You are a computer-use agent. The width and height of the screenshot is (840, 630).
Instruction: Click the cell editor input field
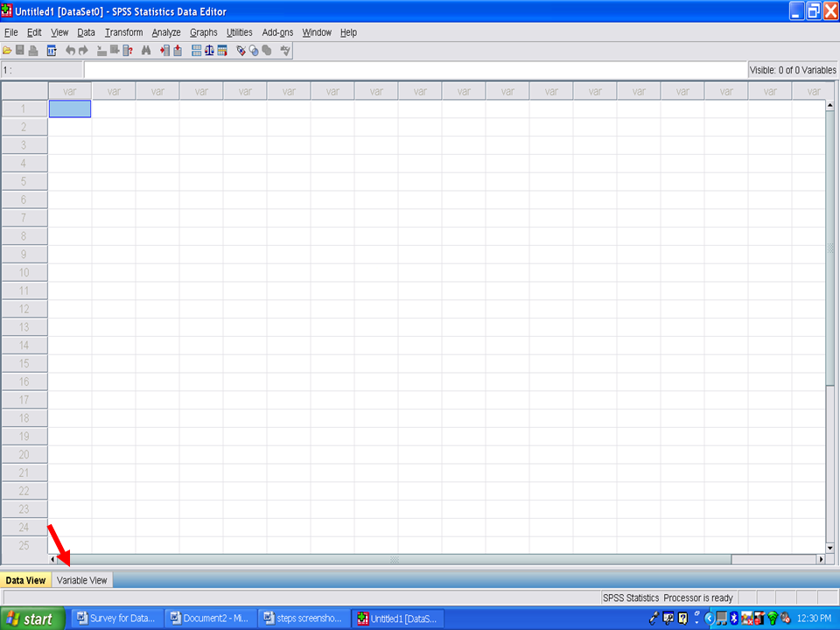pyautogui.click(x=415, y=70)
